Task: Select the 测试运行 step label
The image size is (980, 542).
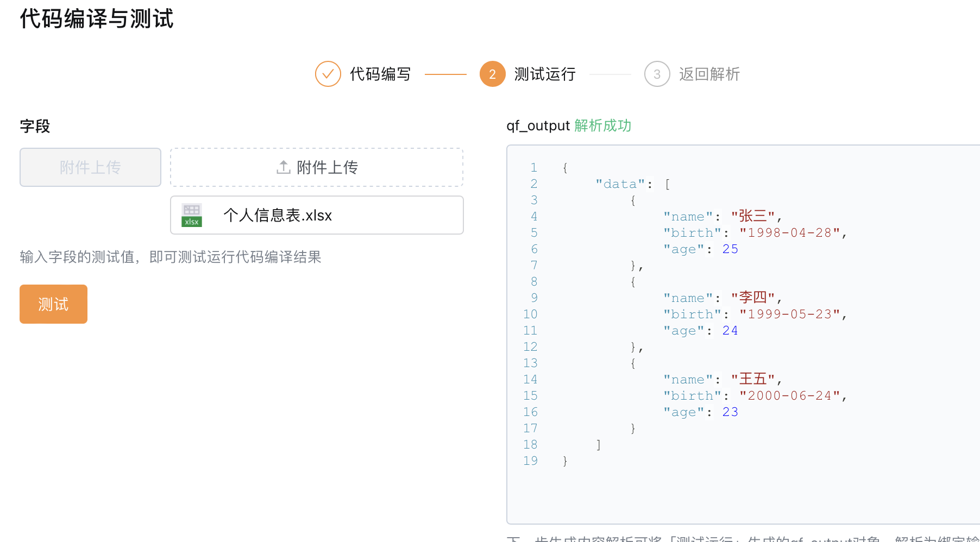Action: click(x=545, y=74)
